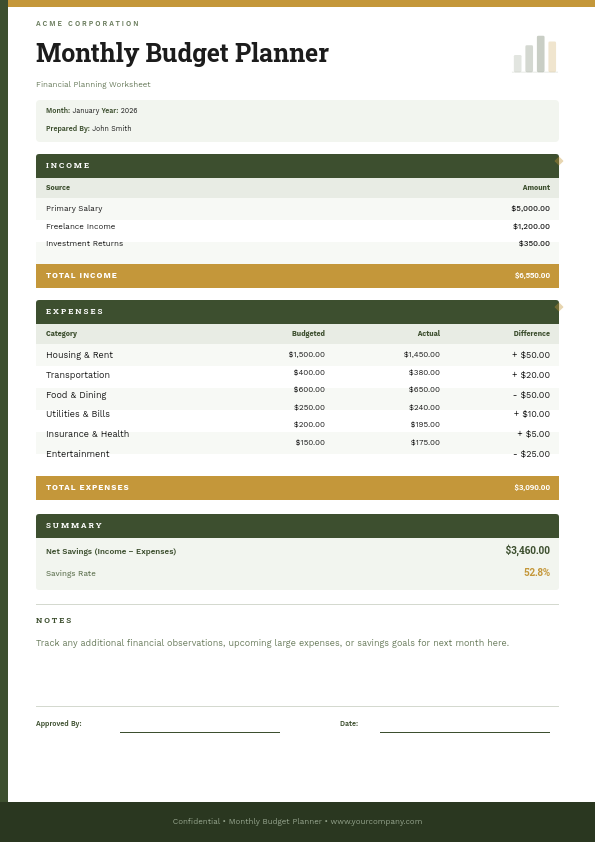
Task: Click the ACME CORPORATION label
Action: [x=88, y=24]
